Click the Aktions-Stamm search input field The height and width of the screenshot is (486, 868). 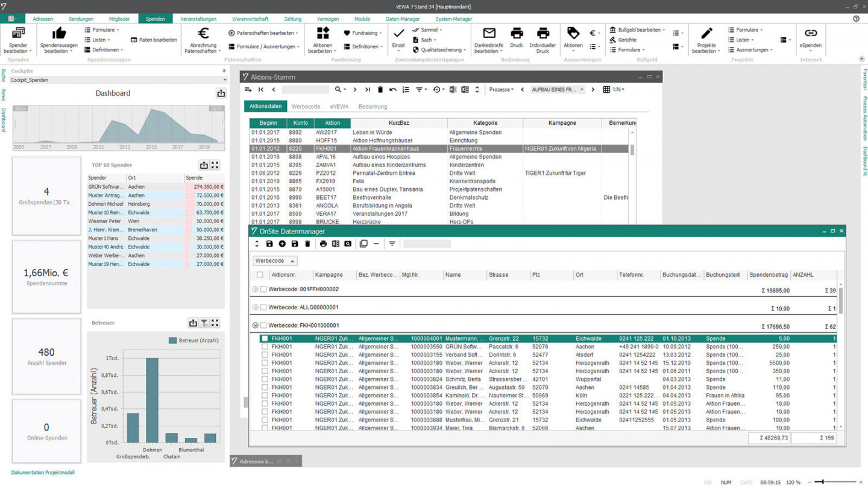click(x=305, y=89)
